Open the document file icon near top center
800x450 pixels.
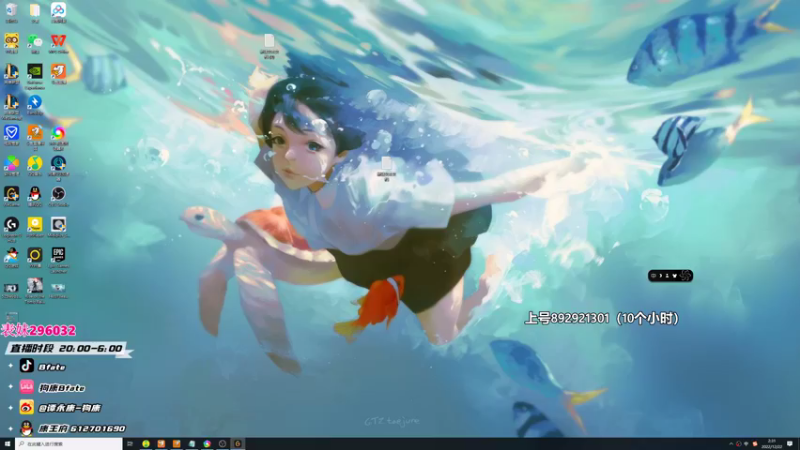point(269,42)
